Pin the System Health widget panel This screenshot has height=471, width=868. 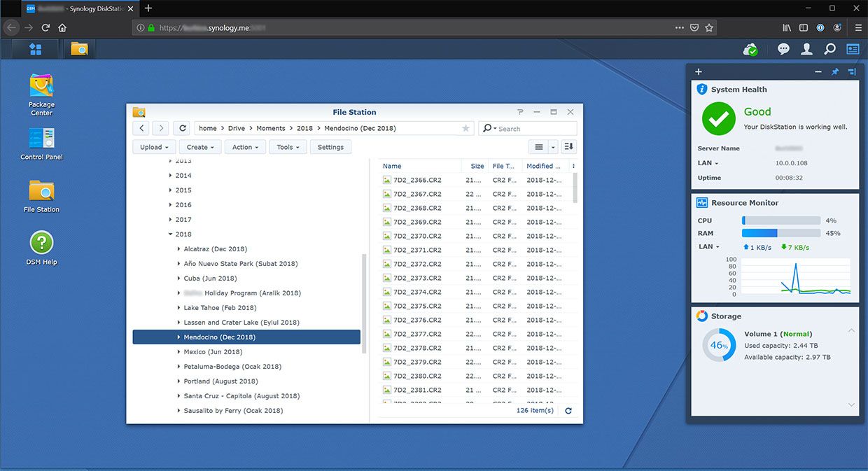(834, 71)
